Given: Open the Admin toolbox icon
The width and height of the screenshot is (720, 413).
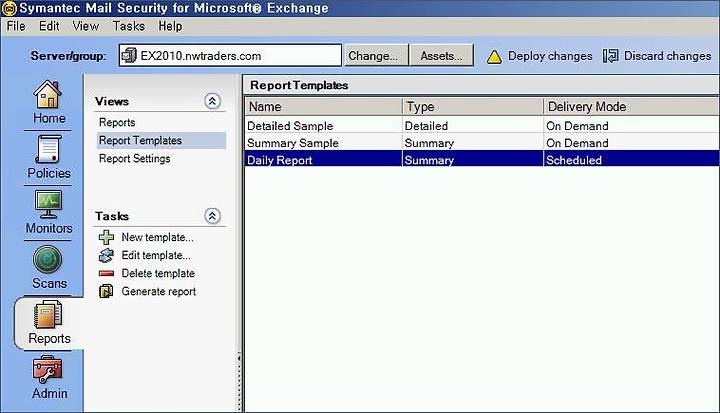Looking at the screenshot, I should point(47,370).
